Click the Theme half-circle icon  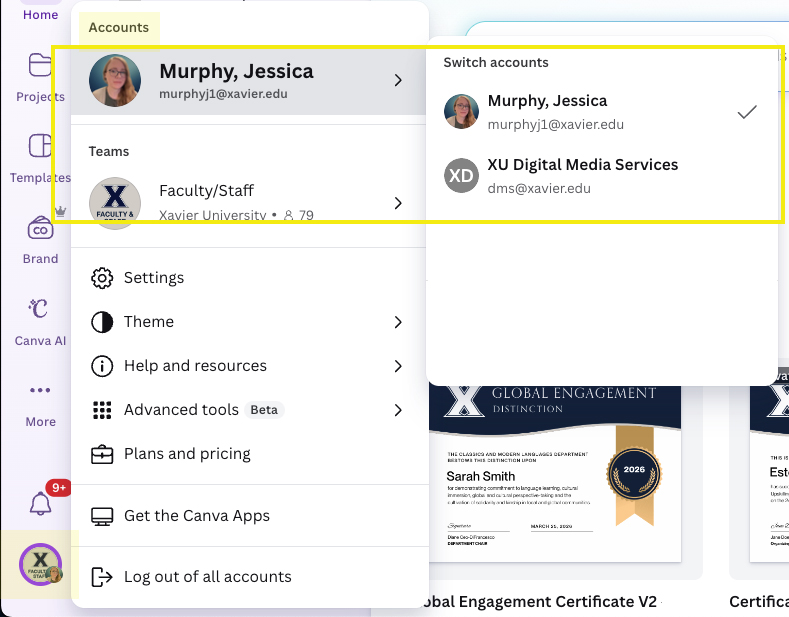click(x=102, y=322)
